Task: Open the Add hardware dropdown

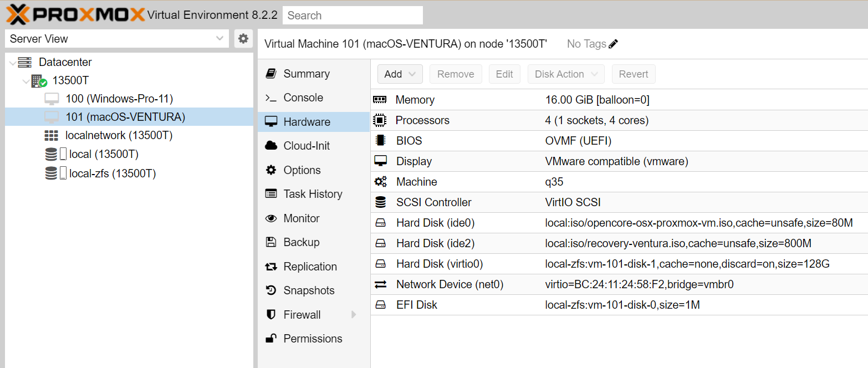Action: 400,74
